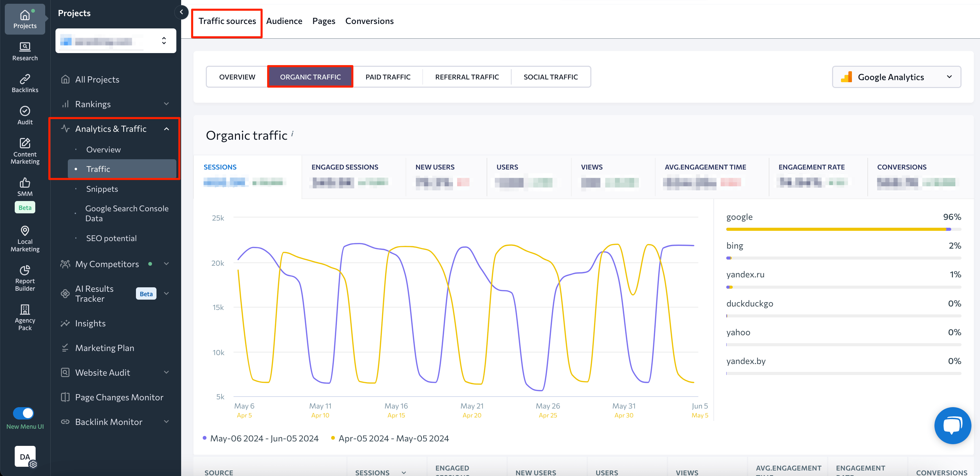Select the Referral Traffic tab
The width and height of the screenshot is (980, 476).
point(467,77)
